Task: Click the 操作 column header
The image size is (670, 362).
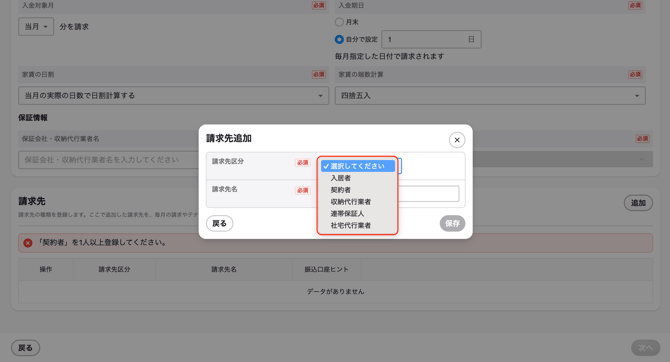Action: [x=46, y=269]
